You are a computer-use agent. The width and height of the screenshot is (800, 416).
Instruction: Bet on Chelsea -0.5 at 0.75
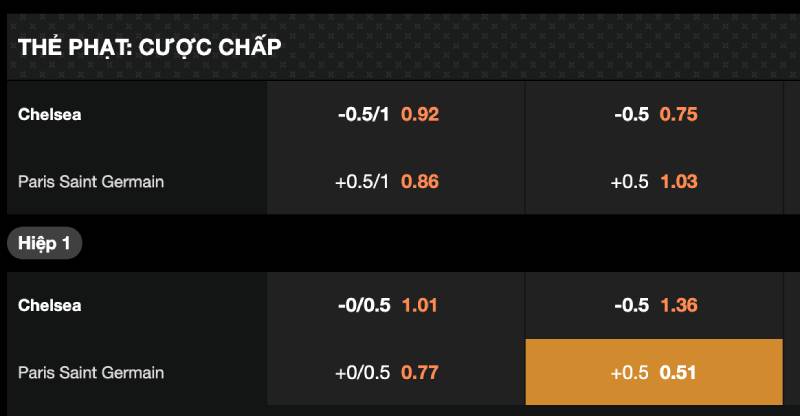pos(654,114)
